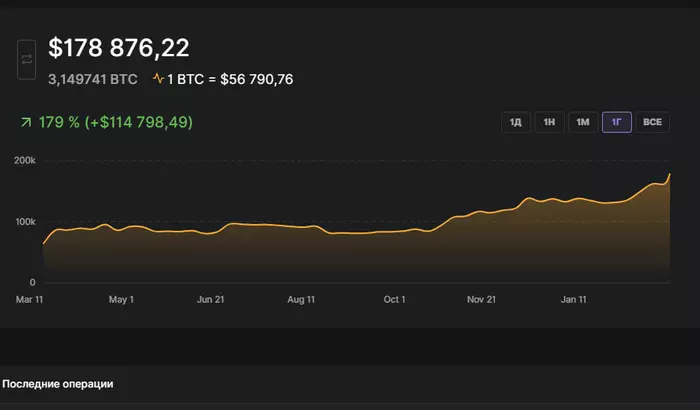Select the 1Д one-day range

[x=516, y=122]
